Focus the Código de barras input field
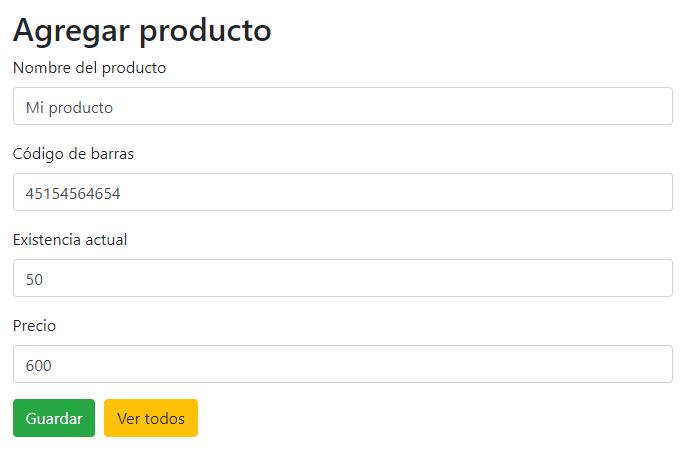Image resolution: width=684 pixels, height=449 pixels. coord(342,192)
